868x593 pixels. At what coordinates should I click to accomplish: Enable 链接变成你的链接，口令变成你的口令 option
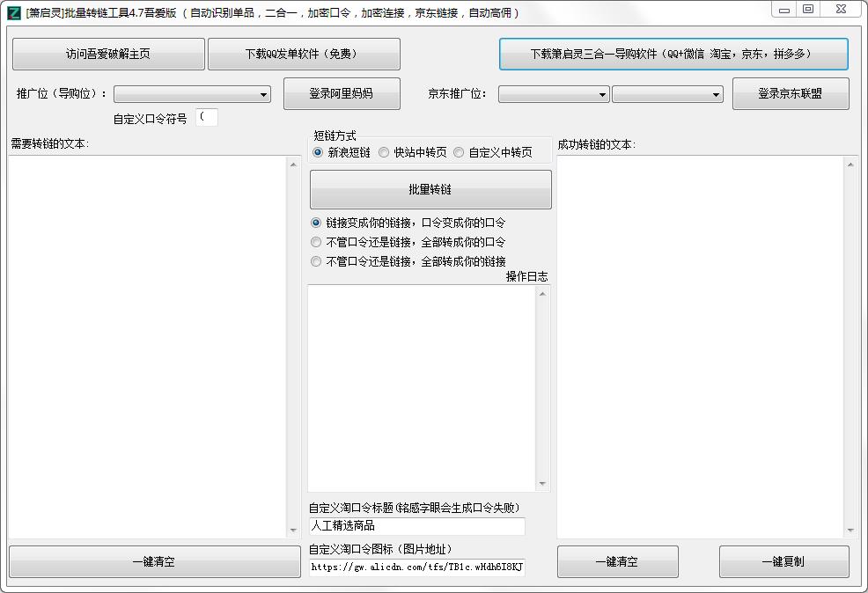tap(317, 223)
